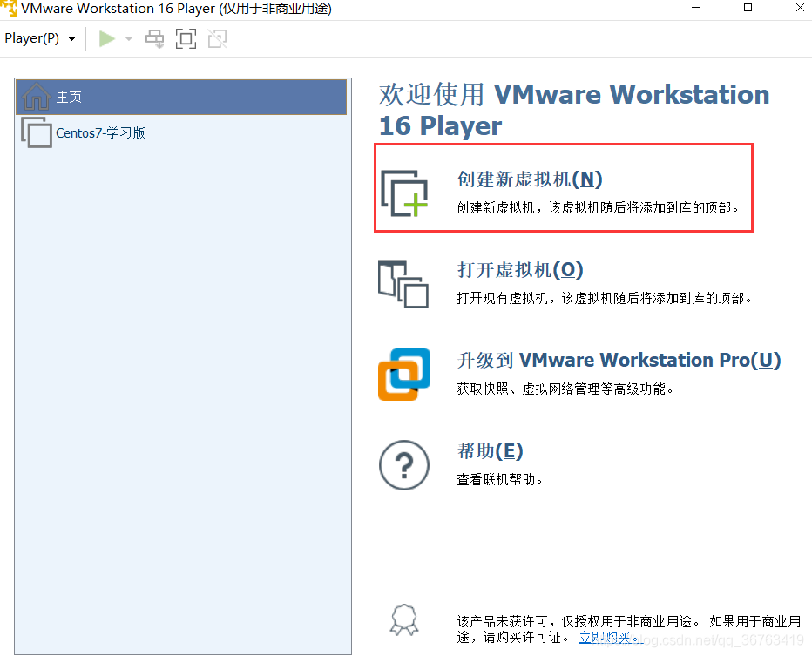
Task: Maximize the VMware Player window
Action: [748, 8]
